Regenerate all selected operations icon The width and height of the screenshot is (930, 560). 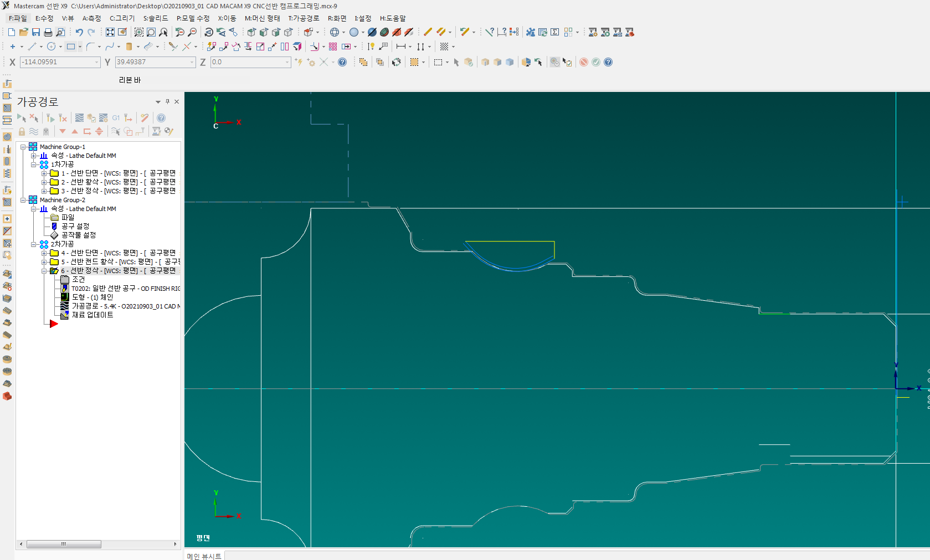50,117
